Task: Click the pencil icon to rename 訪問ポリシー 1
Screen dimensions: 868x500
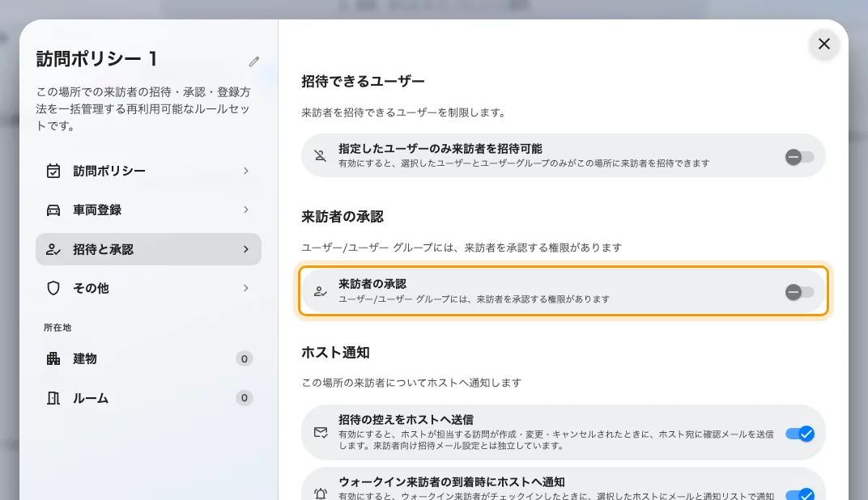Action: coord(254,61)
